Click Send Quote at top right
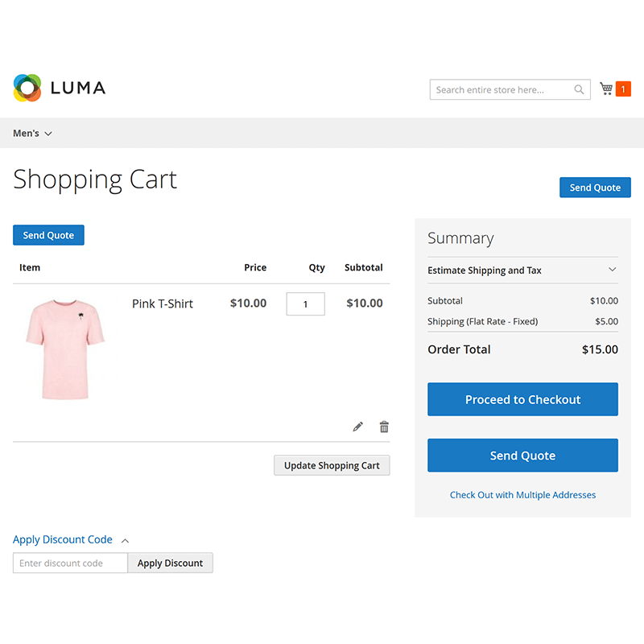This screenshot has height=644, width=644. [595, 187]
